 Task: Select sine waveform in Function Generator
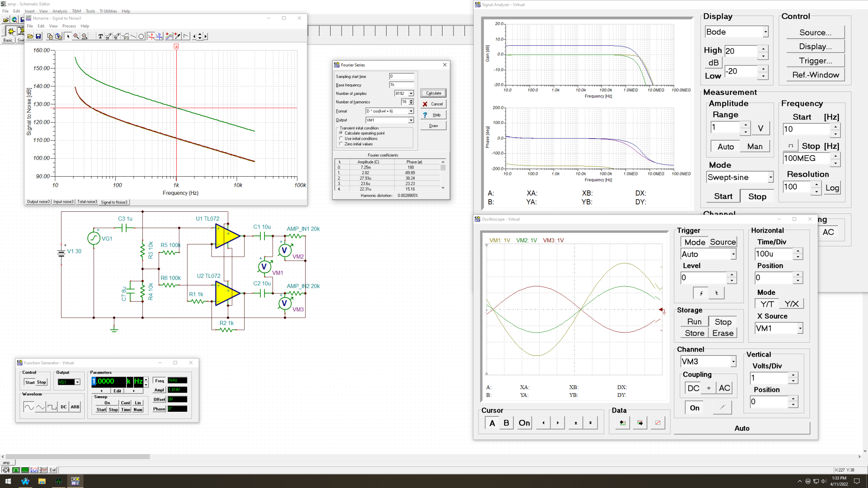coord(29,407)
